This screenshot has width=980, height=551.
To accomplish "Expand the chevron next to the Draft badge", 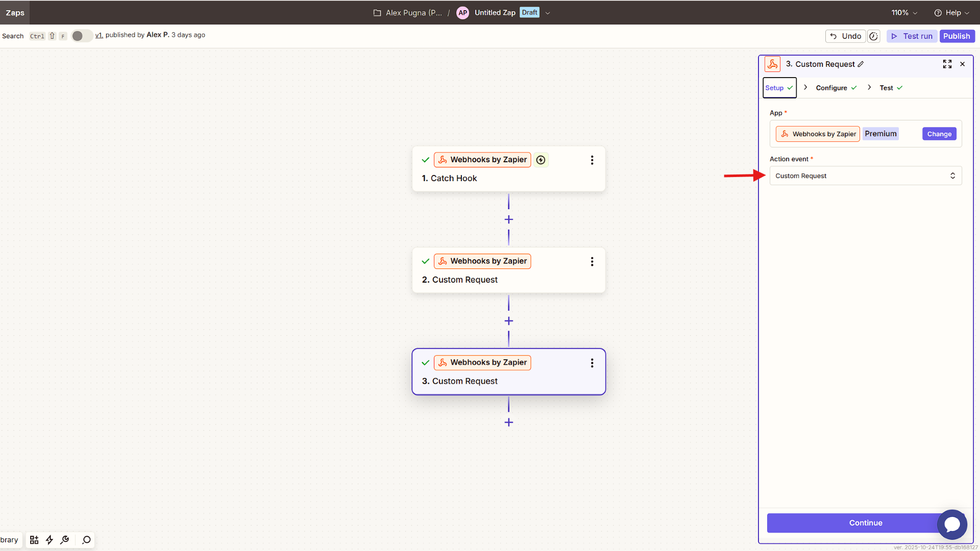I will [x=548, y=13].
